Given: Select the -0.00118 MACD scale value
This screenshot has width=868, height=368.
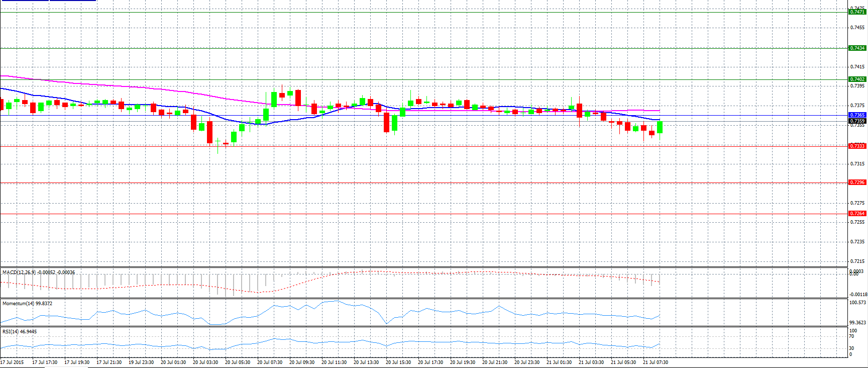Looking at the screenshot, I should click(x=857, y=295).
